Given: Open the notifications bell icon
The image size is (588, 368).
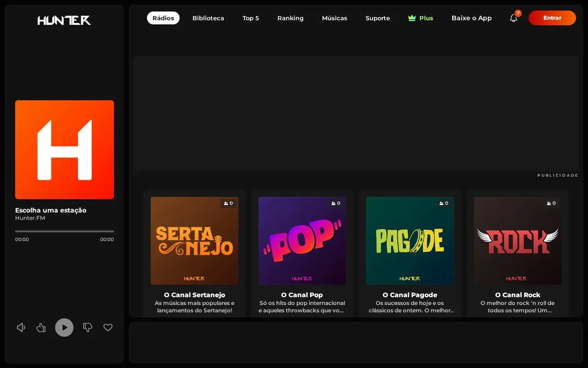Looking at the screenshot, I should tap(514, 18).
